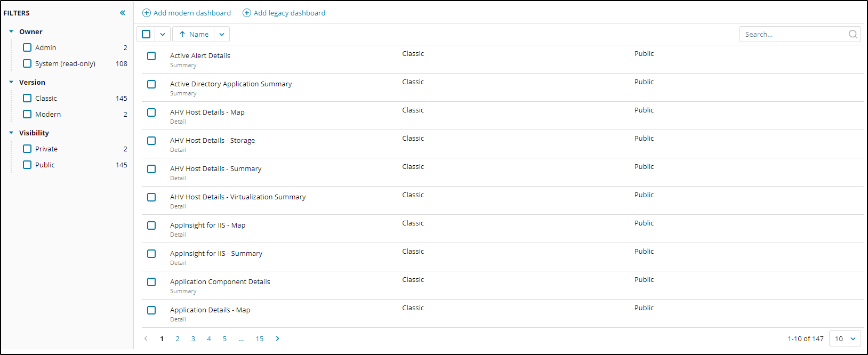Click the plus icon for Add modern dashboard
868x355 pixels.
click(x=147, y=13)
